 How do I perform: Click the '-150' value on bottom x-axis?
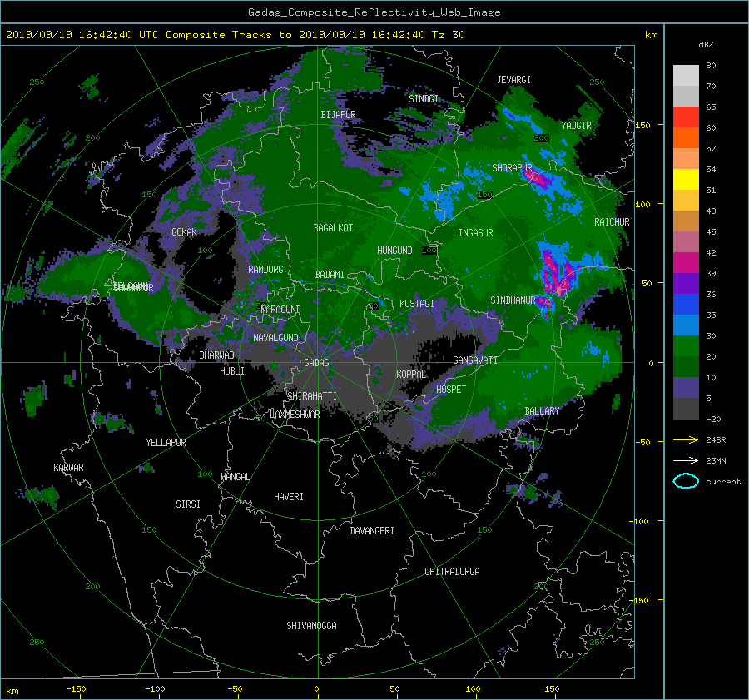click(x=76, y=689)
